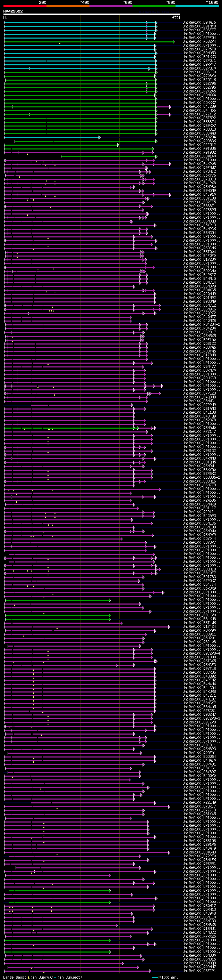The image size is (222, 980).
Task: Open hit UniRef100_B9SET7
Action: coord(199,30)
